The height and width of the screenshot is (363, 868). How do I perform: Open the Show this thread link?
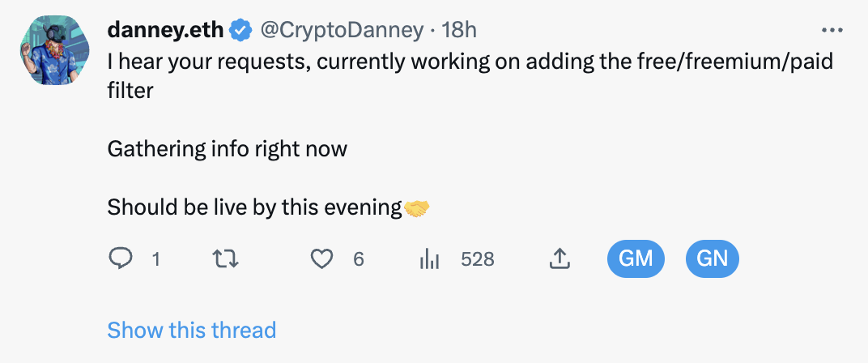[192, 331]
